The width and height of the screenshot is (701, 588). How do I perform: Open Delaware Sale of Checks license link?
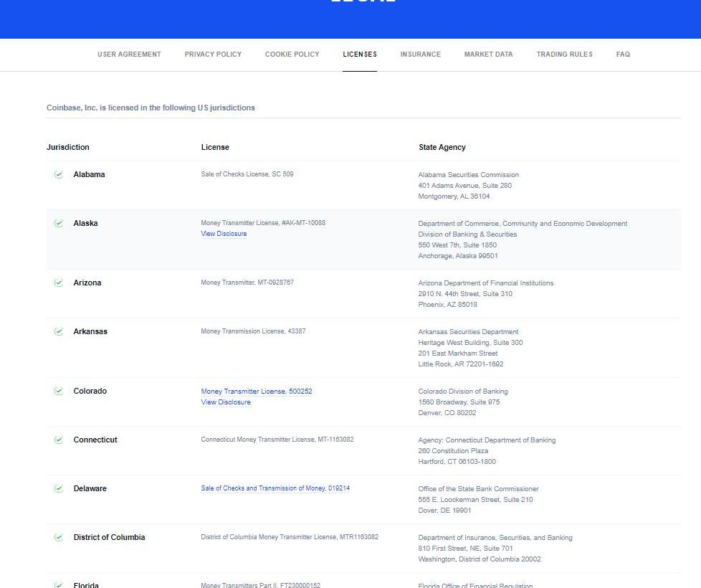(275, 488)
